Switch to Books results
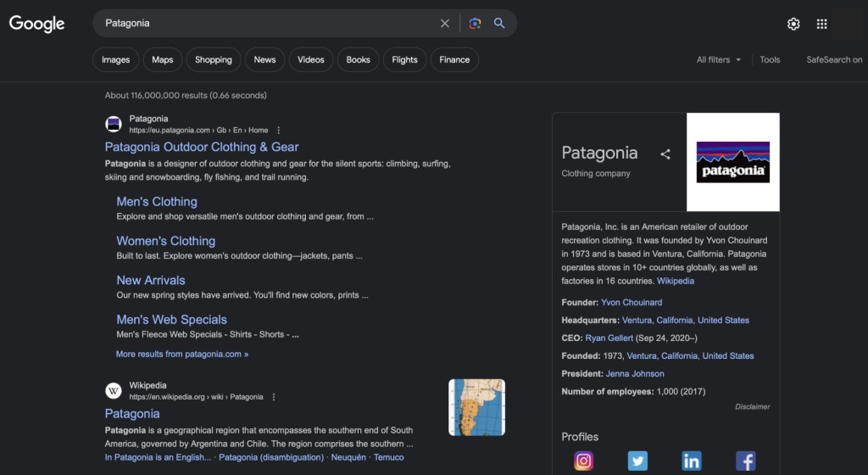This screenshot has width=868, height=475. pyautogui.click(x=359, y=59)
